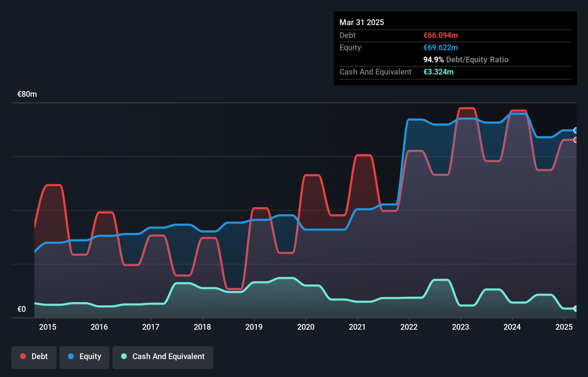Click the 94.9% Debt/Equity Ratio text
The width and height of the screenshot is (588, 377).
pos(466,60)
